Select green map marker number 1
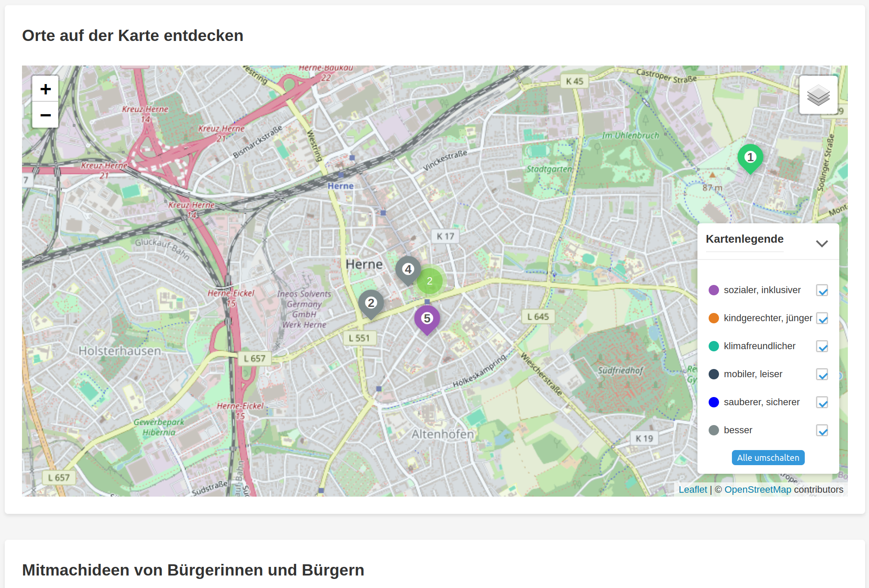The width and height of the screenshot is (869, 588). coord(750,158)
